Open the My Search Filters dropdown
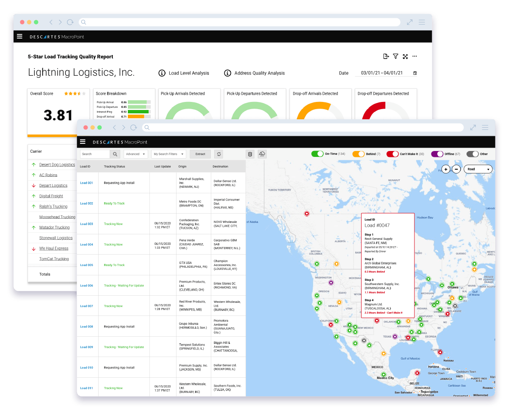This screenshot has width=508, height=420. click(x=168, y=154)
